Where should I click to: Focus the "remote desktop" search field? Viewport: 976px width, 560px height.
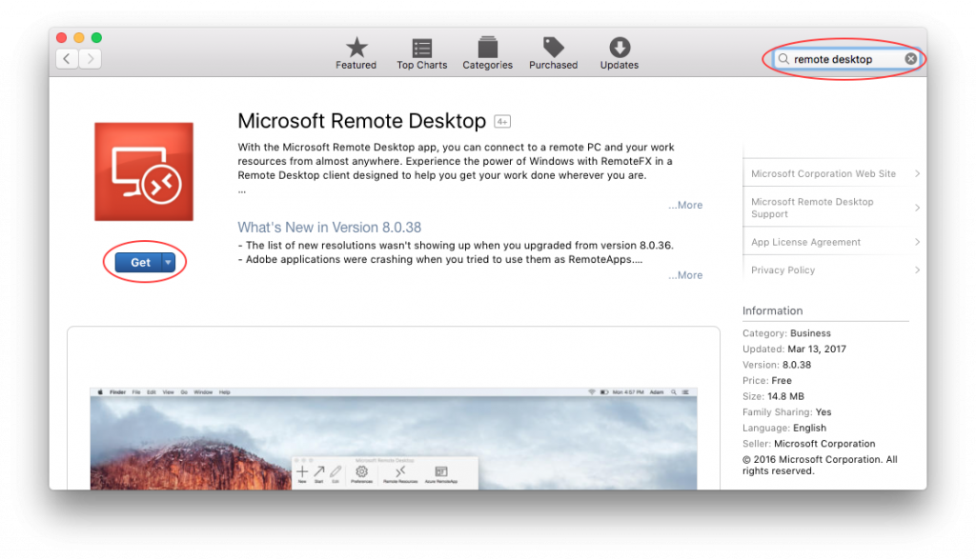(846, 59)
